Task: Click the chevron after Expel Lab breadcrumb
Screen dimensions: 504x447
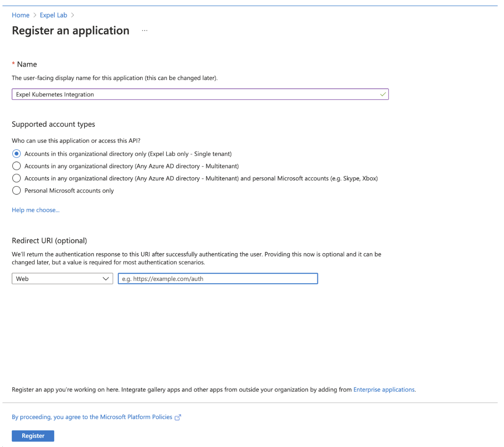Action: [x=73, y=15]
